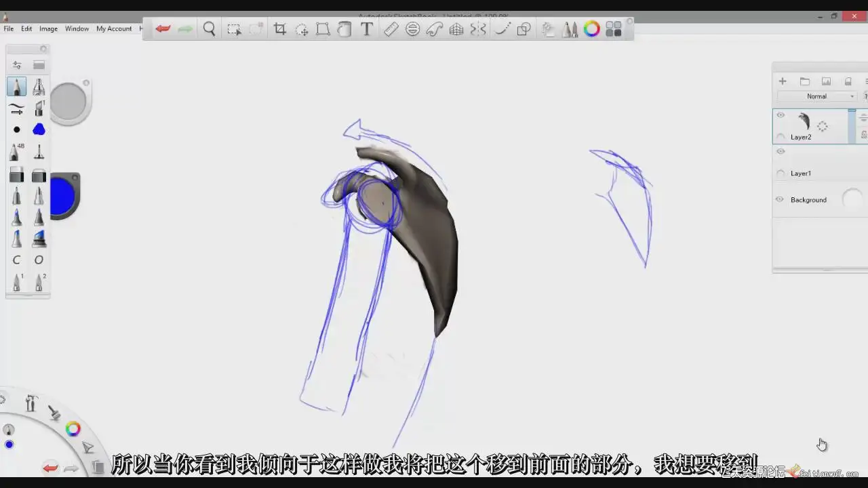Click the lagoon undo red arrow

50,468
